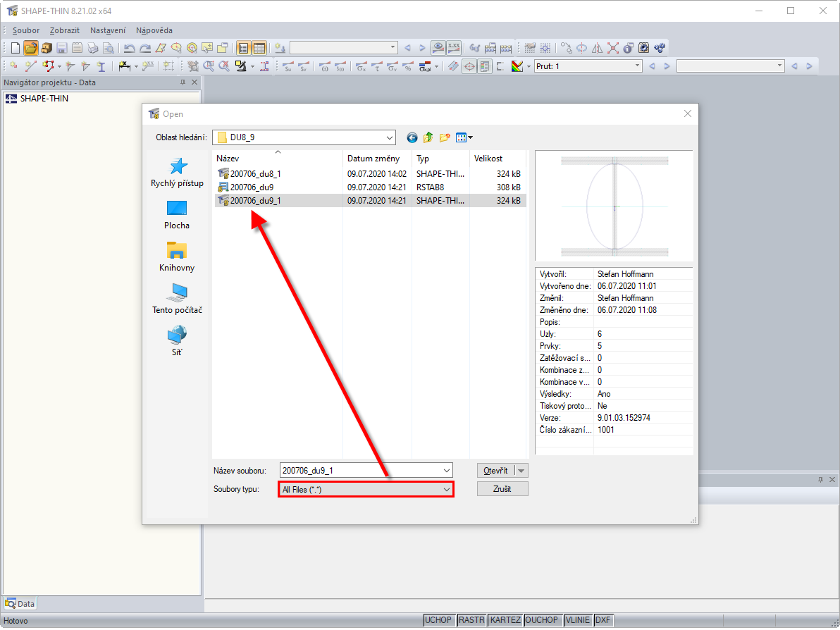Screen dimensions: 840x630
Task: Open the project manager drawer icon
Action: 46,48
